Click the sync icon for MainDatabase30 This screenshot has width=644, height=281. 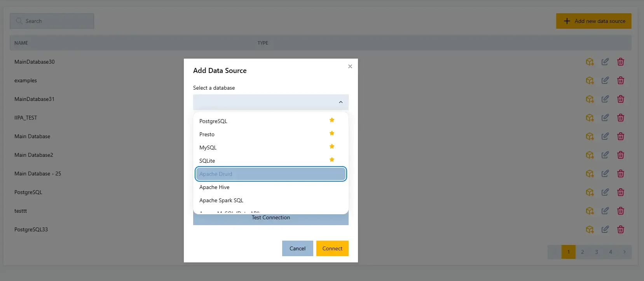pyautogui.click(x=590, y=62)
